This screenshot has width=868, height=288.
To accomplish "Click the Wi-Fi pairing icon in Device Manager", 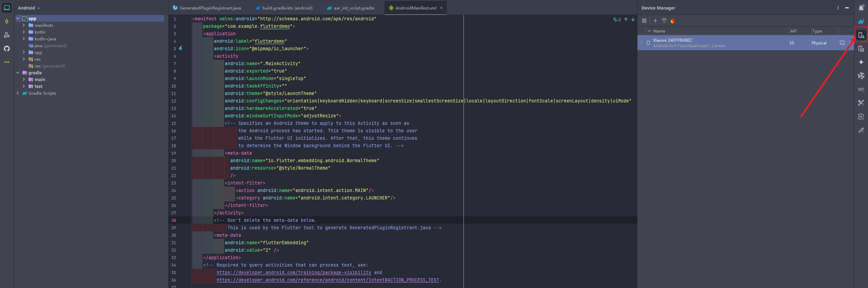I will (664, 21).
